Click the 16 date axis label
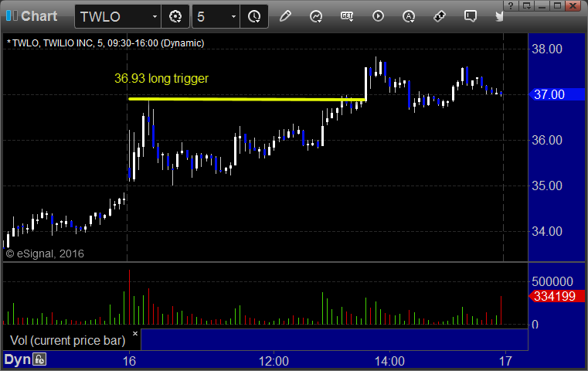The image size is (588, 371). (x=129, y=361)
